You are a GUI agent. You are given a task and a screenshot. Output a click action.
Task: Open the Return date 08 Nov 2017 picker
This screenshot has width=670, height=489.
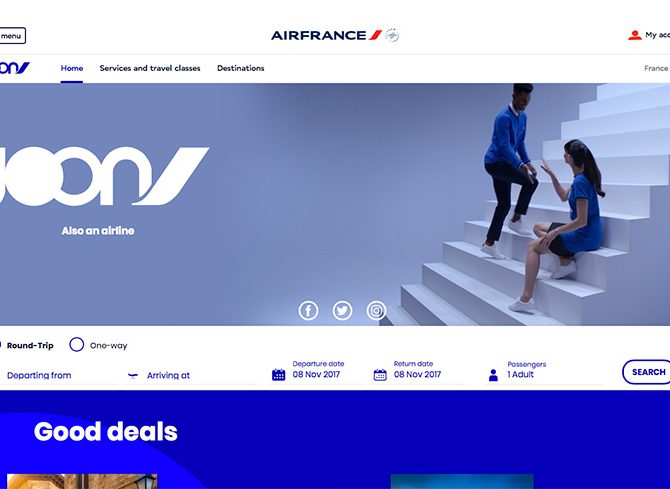click(417, 370)
